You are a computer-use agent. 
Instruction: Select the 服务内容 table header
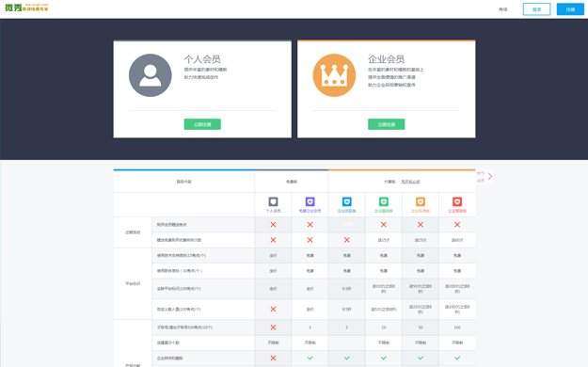pyautogui.click(x=183, y=182)
